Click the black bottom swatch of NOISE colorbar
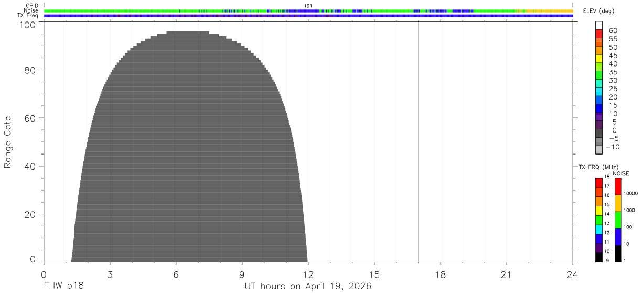The width and height of the screenshot is (644, 297). (618, 254)
